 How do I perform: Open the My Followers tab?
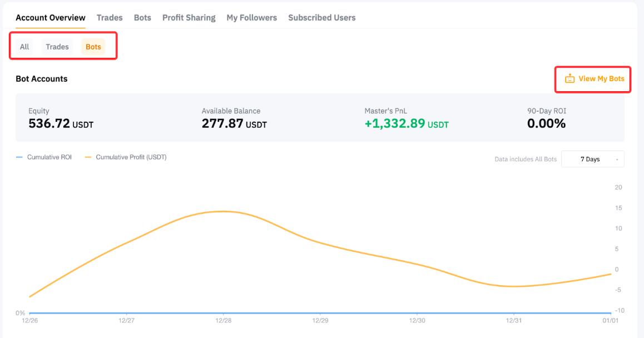click(x=251, y=18)
